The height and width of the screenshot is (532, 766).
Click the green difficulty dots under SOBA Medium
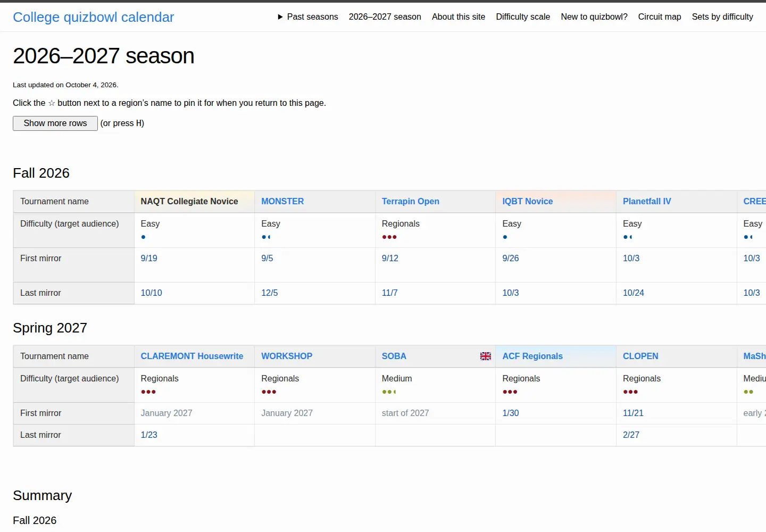point(389,392)
